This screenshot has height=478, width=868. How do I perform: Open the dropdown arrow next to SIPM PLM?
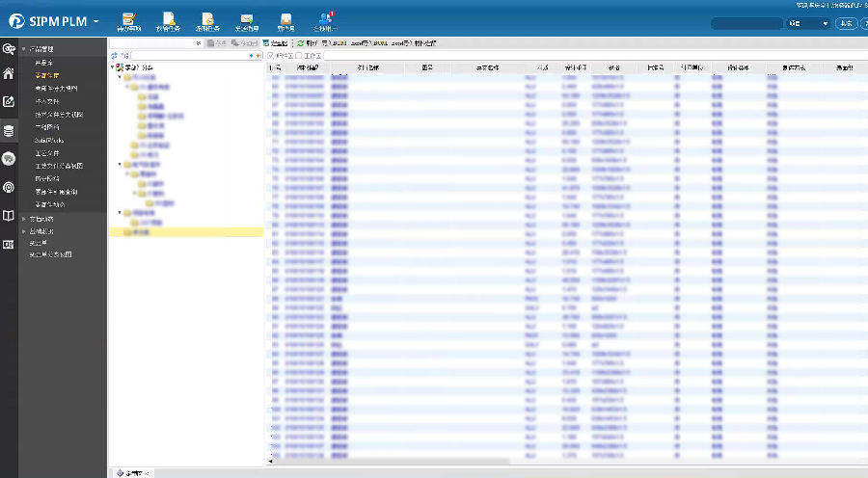96,20
